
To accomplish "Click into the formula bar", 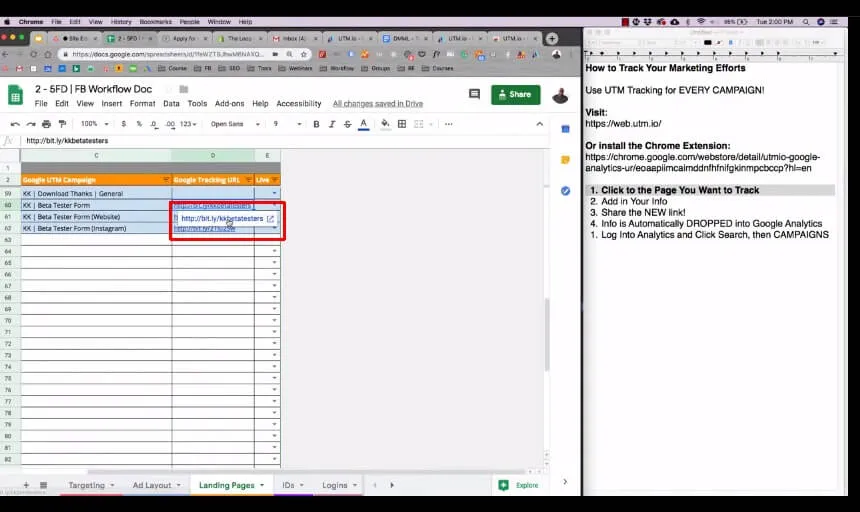I will (285, 141).
